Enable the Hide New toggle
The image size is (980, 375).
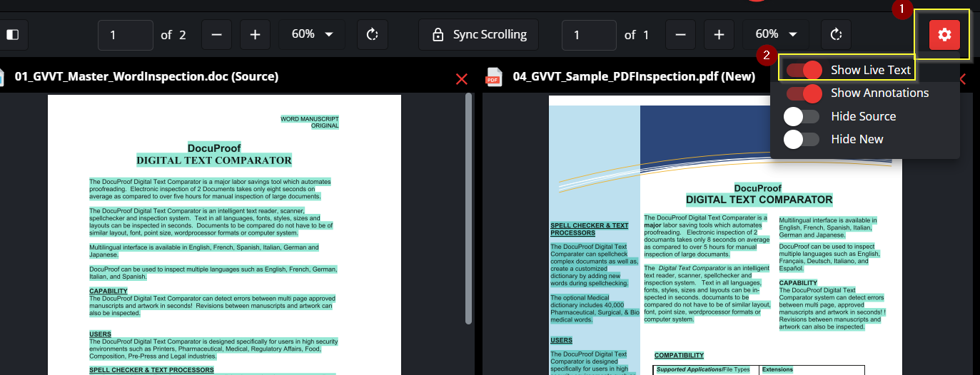click(802, 139)
